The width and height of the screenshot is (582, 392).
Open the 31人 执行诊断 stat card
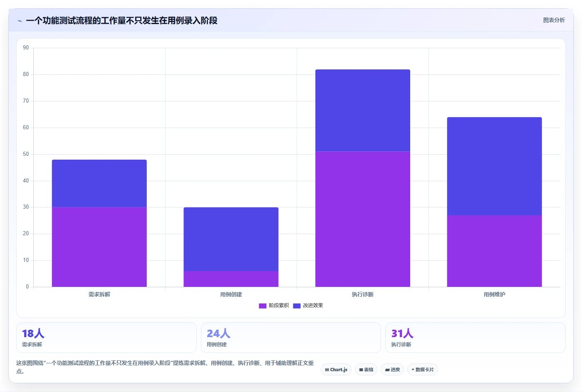(x=476, y=338)
